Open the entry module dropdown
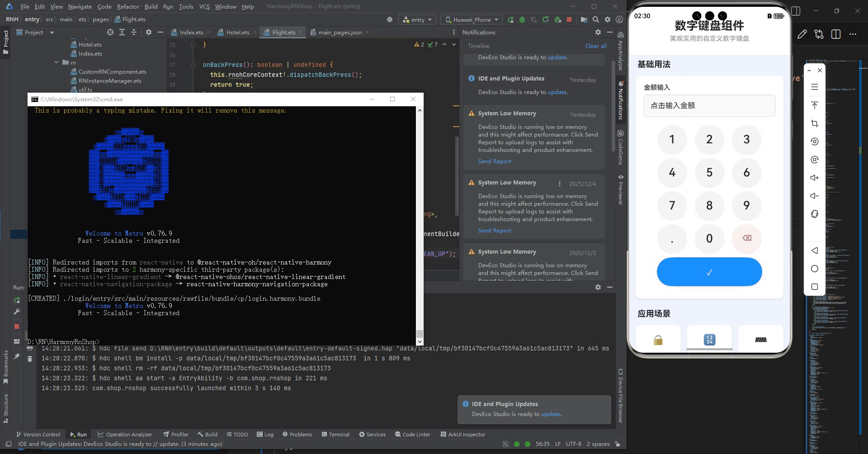The image size is (868, 454). click(417, 19)
